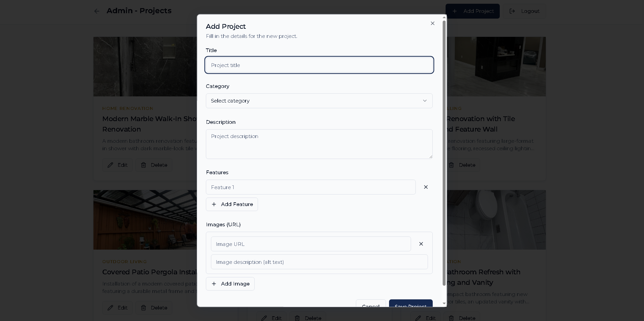Screen dimensions: 644x321
Task: Click the Logout button
Action: 524,11
